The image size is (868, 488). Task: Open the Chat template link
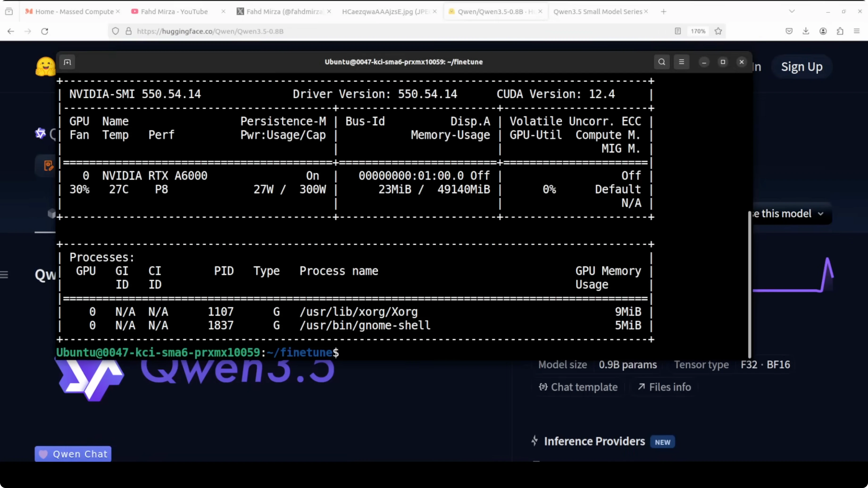(x=578, y=387)
